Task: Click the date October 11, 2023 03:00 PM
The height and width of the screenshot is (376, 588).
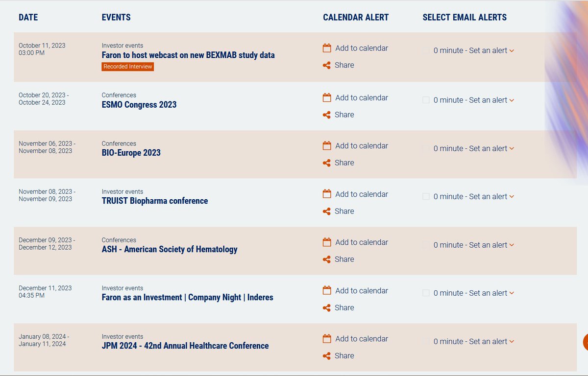Action: click(42, 49)
